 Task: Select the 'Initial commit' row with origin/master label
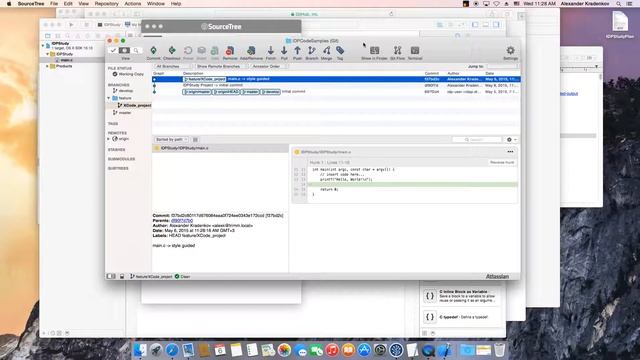point(336,92)
